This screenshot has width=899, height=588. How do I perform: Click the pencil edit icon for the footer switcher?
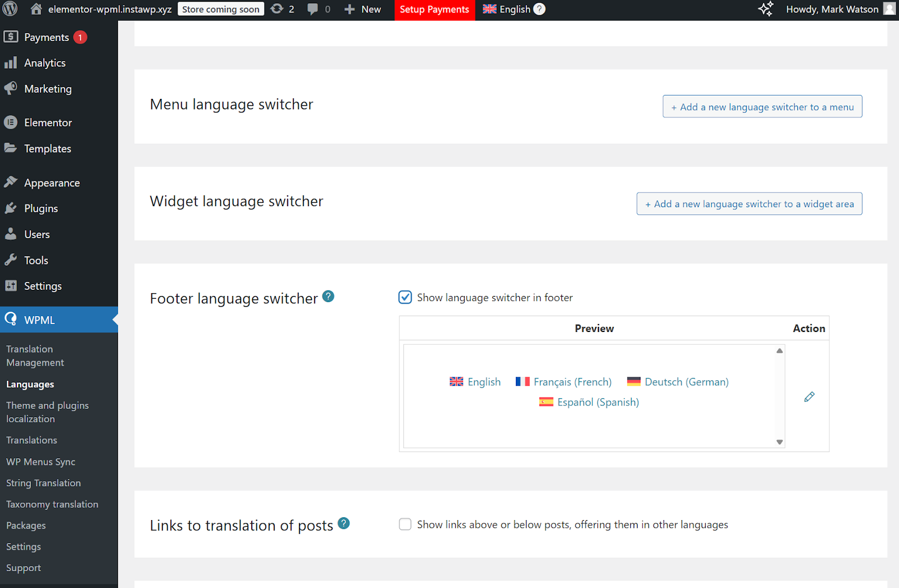point(809,397)
